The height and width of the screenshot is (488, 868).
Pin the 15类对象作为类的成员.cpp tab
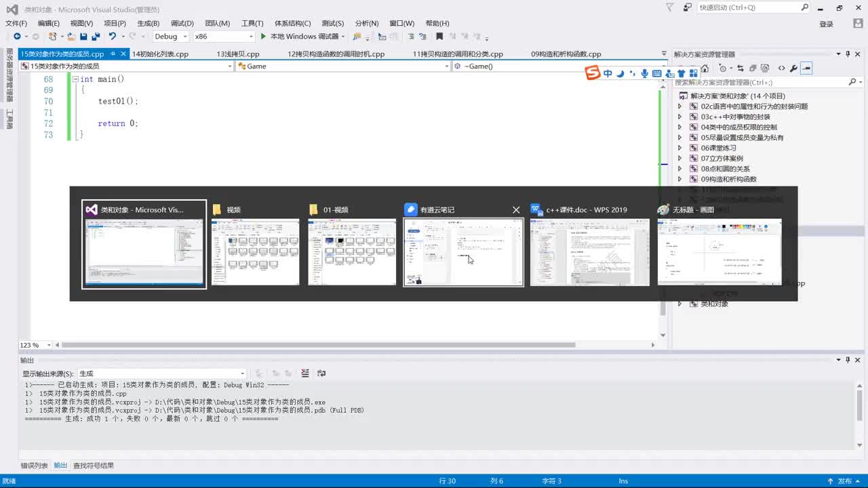[113, 54]
